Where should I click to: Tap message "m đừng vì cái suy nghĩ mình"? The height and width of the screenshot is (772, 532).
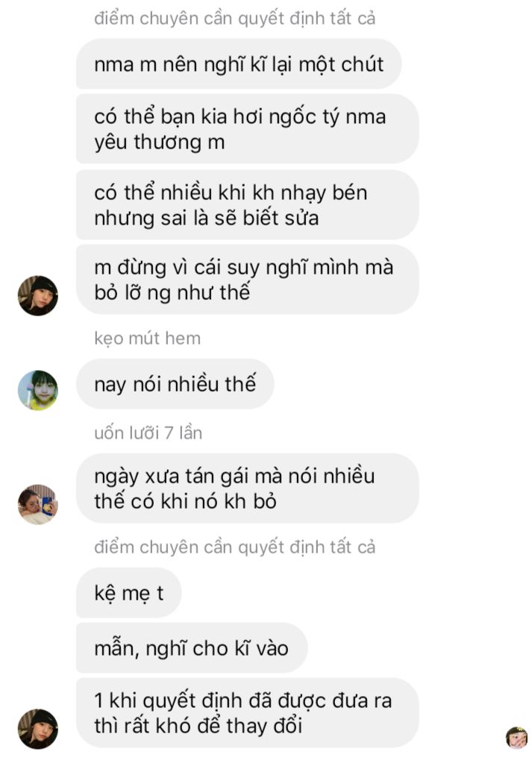(x=247, y=280)
